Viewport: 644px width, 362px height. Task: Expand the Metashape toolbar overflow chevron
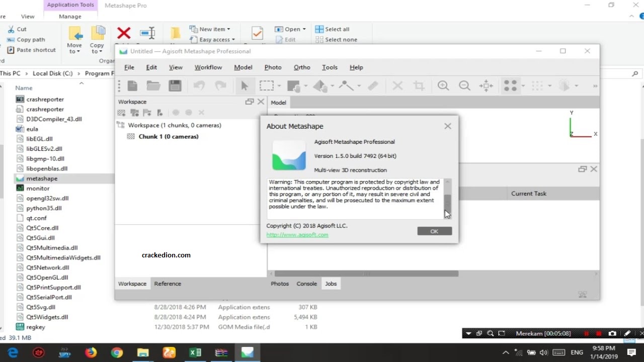click(x=595, y=86)
